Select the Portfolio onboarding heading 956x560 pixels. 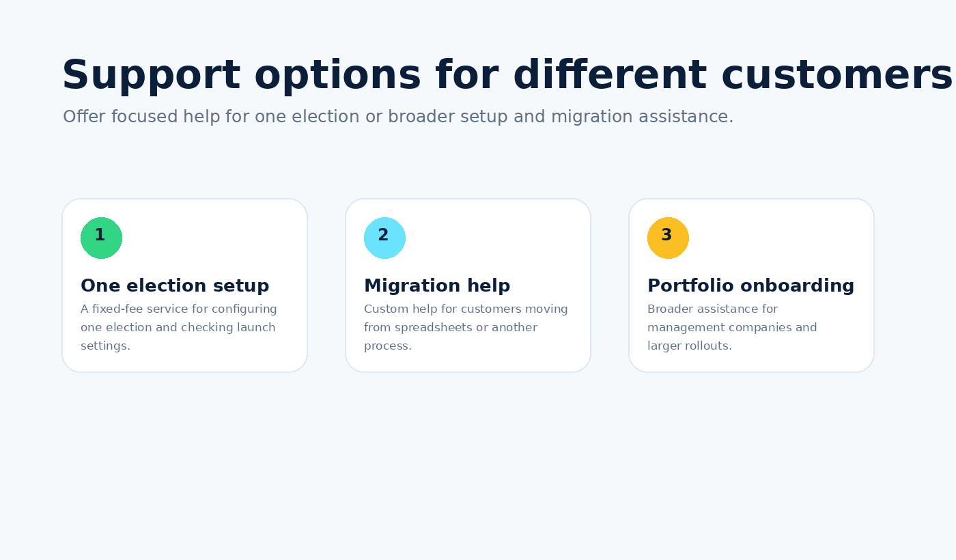point(750,286)
